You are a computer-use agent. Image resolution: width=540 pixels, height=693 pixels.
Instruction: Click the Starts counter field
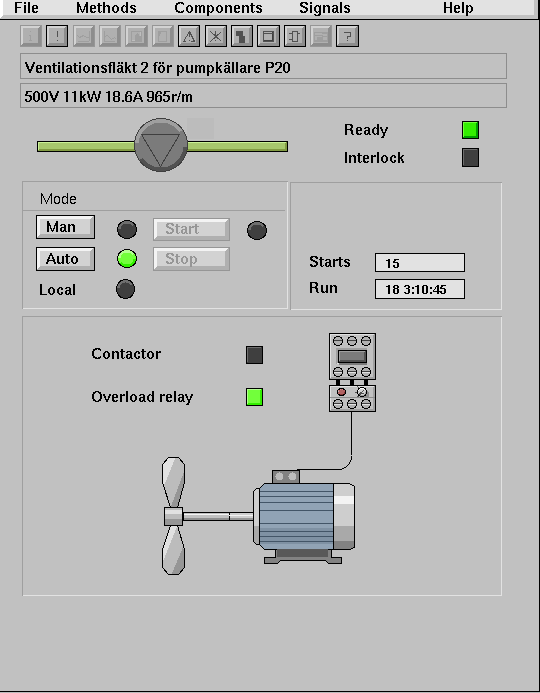tap(420, 263)
